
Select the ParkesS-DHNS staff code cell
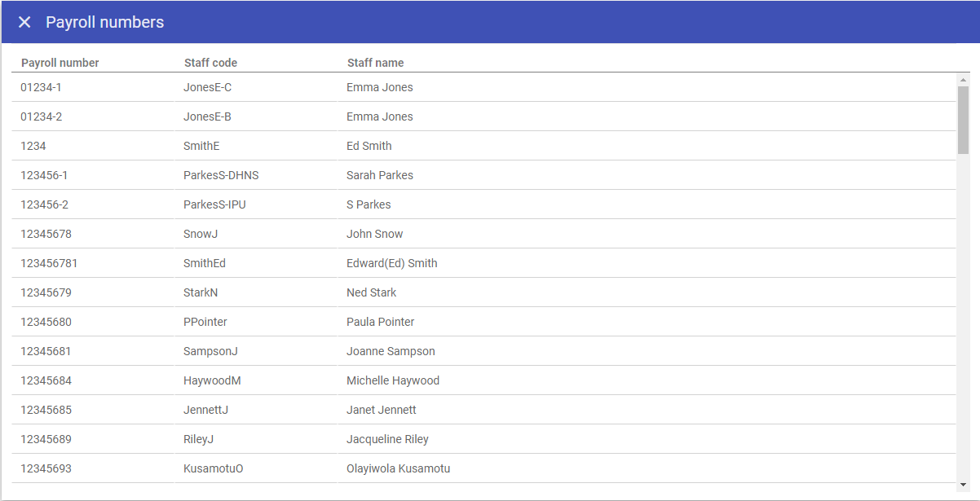coord(221,175)
